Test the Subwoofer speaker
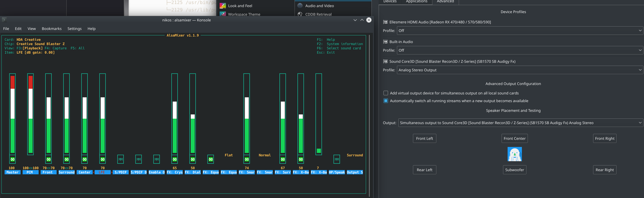Screen dimensions: 644x198 point(515,170)
